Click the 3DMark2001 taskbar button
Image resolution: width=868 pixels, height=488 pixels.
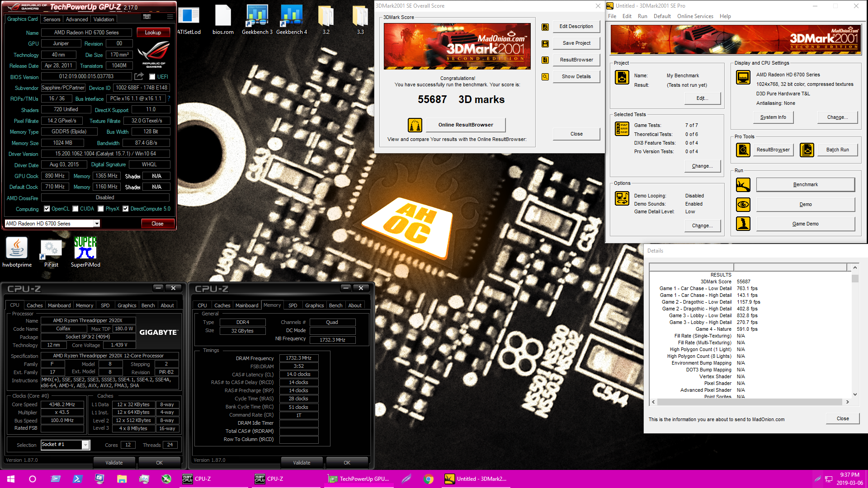pyautogui.click(x=476, y=479)
